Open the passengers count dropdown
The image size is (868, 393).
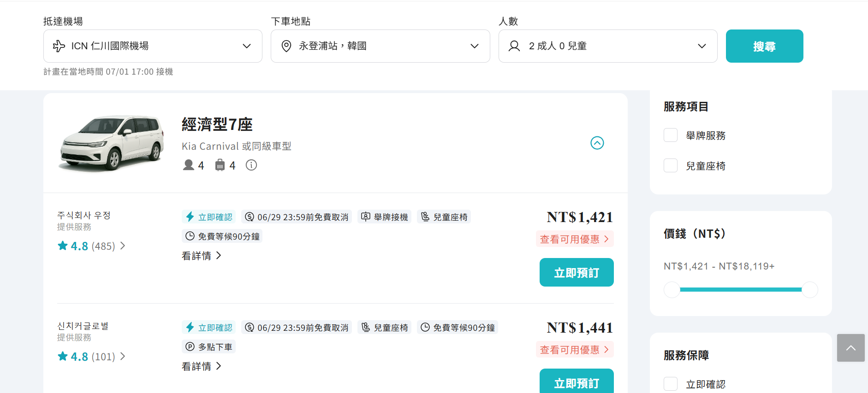608,46
